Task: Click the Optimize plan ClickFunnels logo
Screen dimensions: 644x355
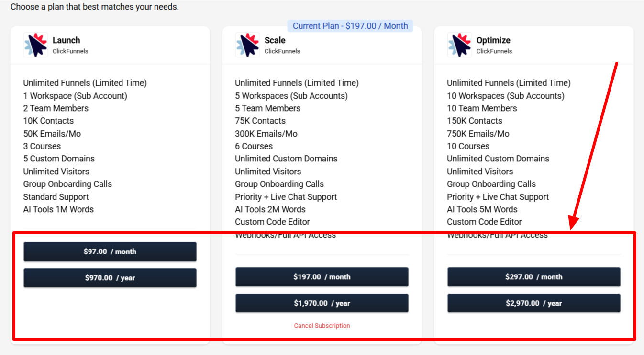Action: coord(460,45)
